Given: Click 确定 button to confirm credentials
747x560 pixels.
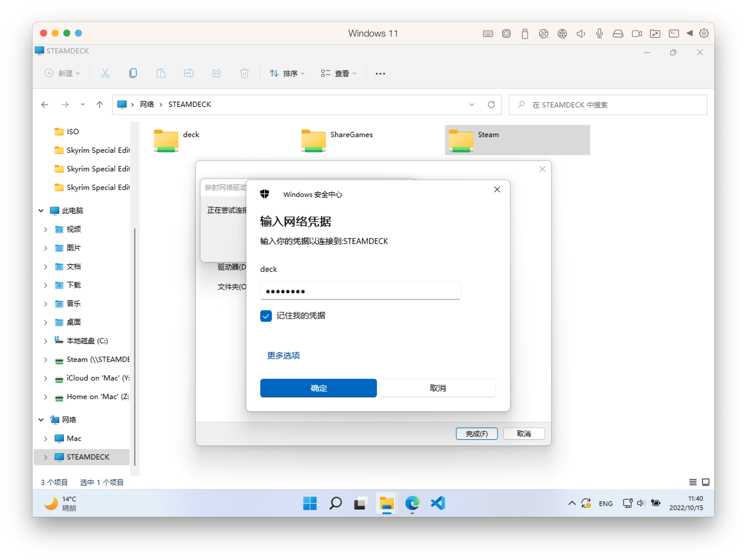Looking at the screenshot, I should click(318, 388).
